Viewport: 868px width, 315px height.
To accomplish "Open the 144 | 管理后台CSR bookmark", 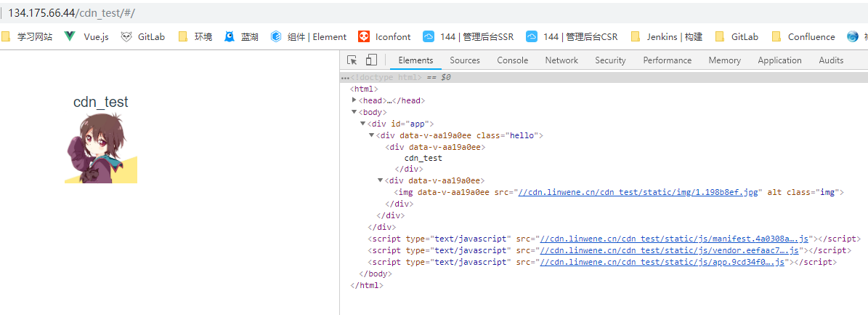I will [x=572, y=36].
